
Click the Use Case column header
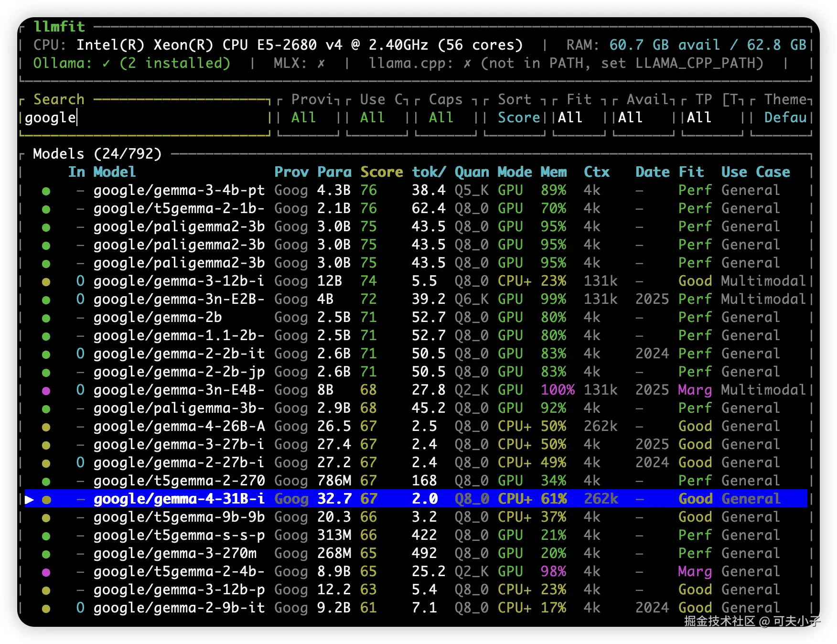click(755, 172)
